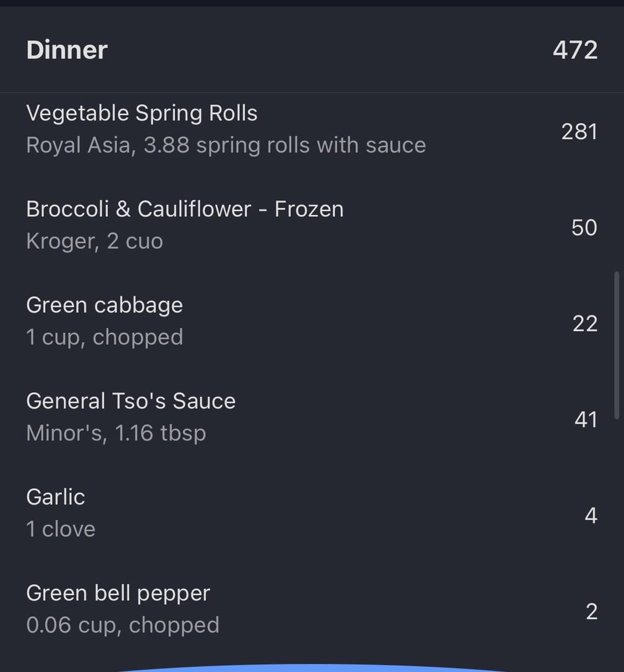624x672 pixels.
Task: Open the Green cabbage entry
Action: [x=105, y=305]
